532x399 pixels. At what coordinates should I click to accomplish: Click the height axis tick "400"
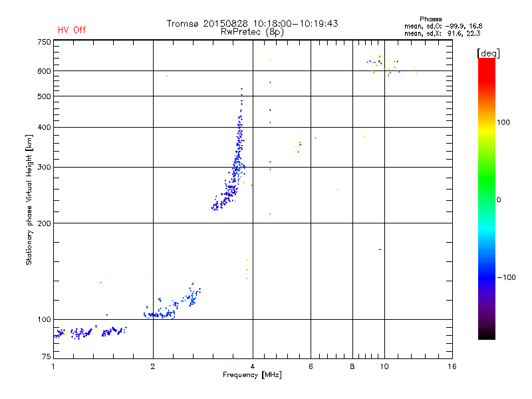pyautogui.click(x=44, y=127)
